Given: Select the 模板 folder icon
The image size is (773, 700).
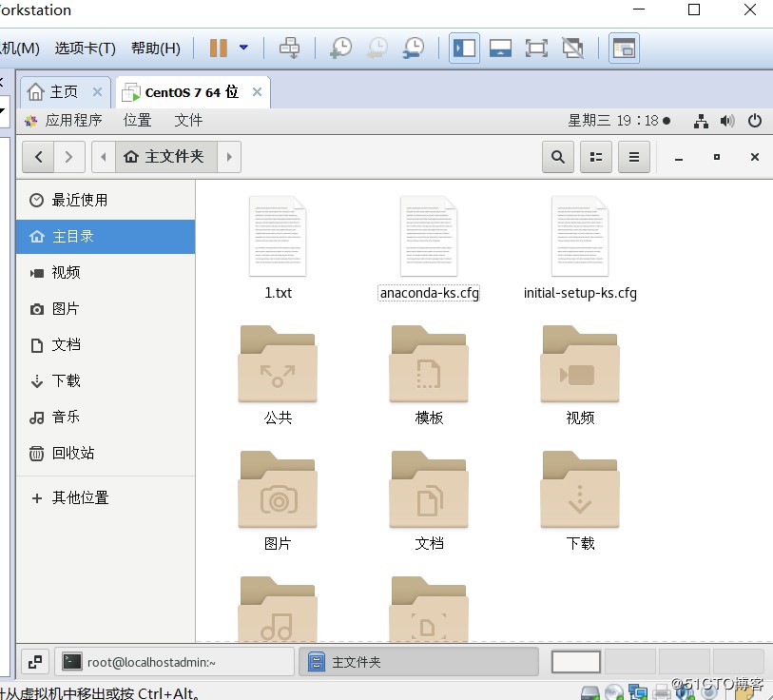Looking at the screenshot, I should pos(429,364).
